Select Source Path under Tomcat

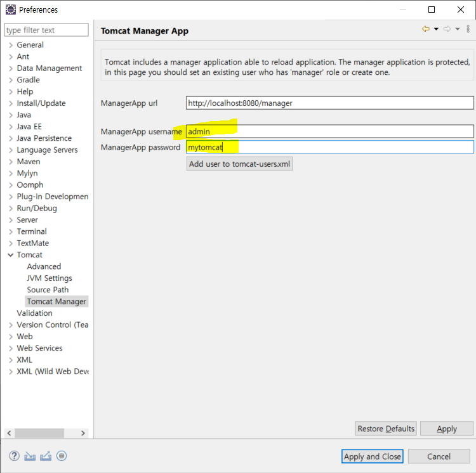coord(48,290)
